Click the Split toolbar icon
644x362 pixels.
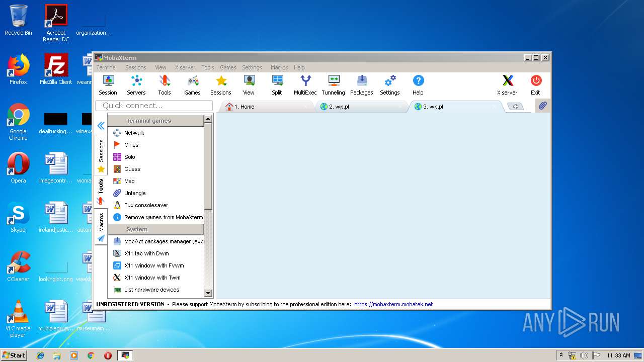277,85
